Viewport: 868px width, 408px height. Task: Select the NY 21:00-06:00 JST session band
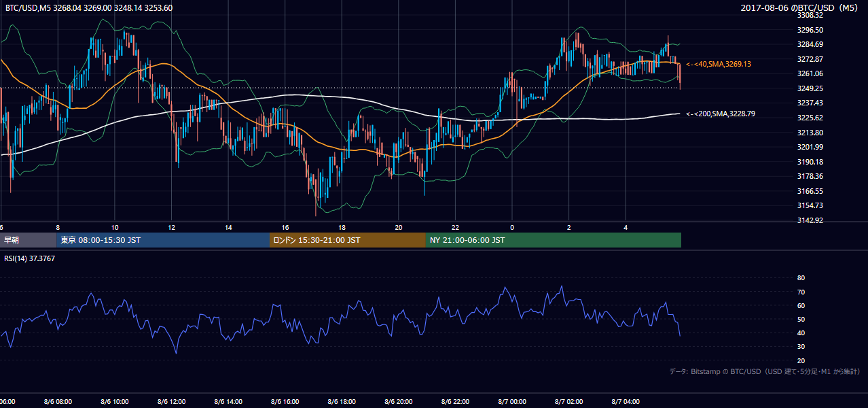pyautogui.click(x=554, y=240)
